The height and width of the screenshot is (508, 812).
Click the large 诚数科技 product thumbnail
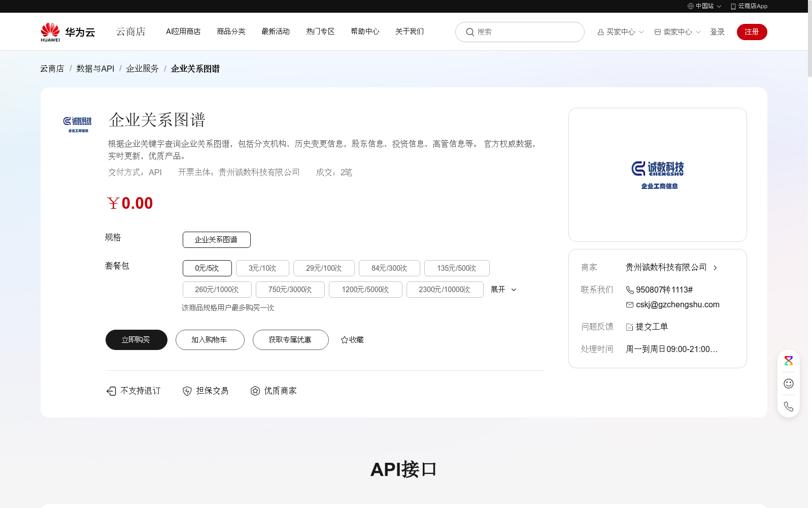[658, 175]
